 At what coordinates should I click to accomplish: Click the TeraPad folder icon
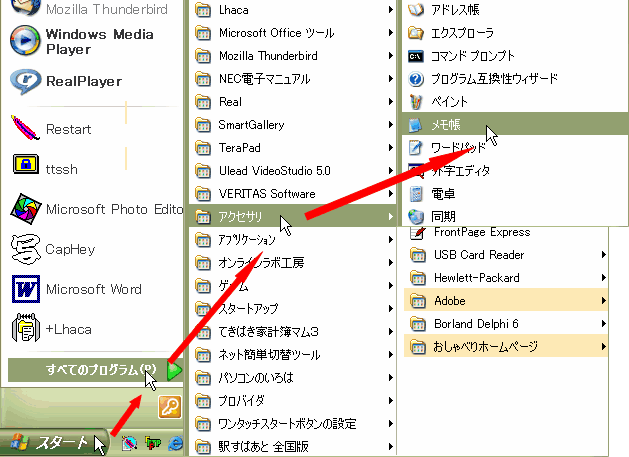(203, 148)
